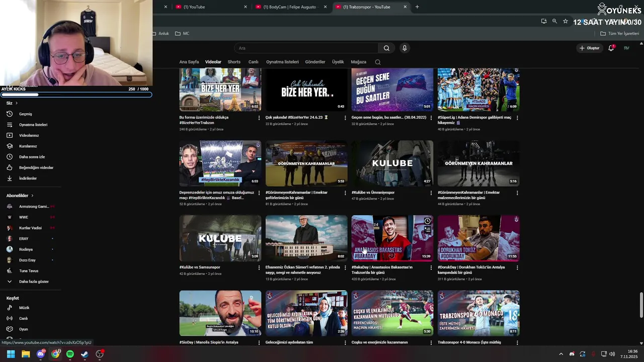
Task: Open Trabzonspor 4-0 Monaco video thumbnail
Action: (478, 313)
